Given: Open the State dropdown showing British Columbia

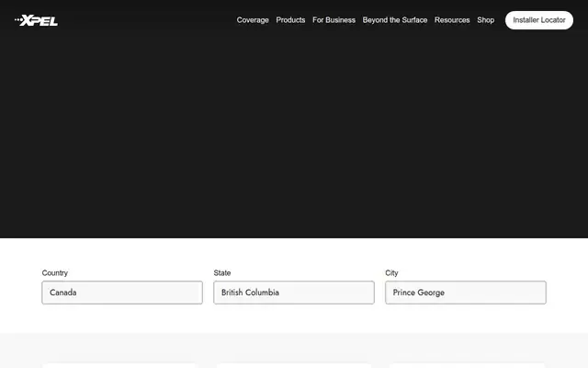Looking at the screenshot, I should (294, 293).
